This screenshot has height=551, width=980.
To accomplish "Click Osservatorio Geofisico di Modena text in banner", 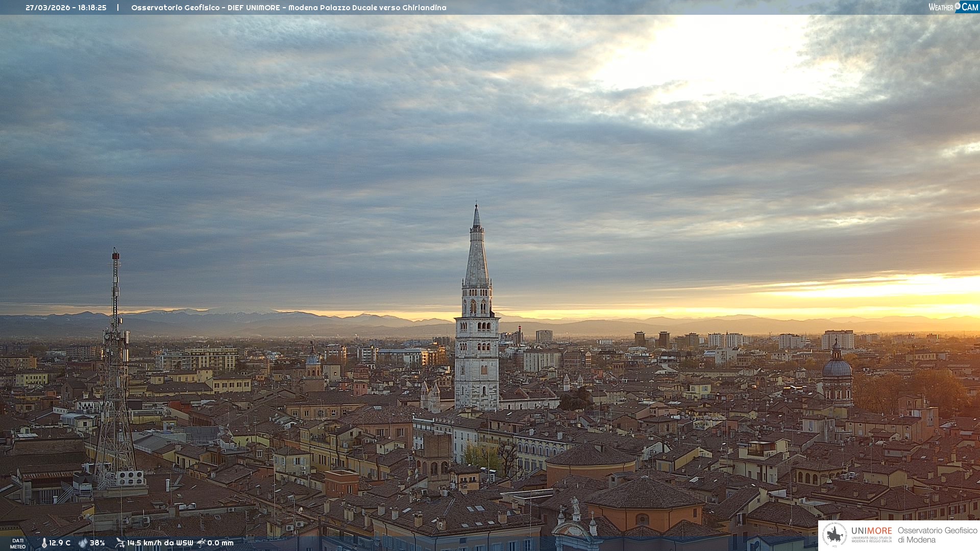I will (x=937, y=535).
